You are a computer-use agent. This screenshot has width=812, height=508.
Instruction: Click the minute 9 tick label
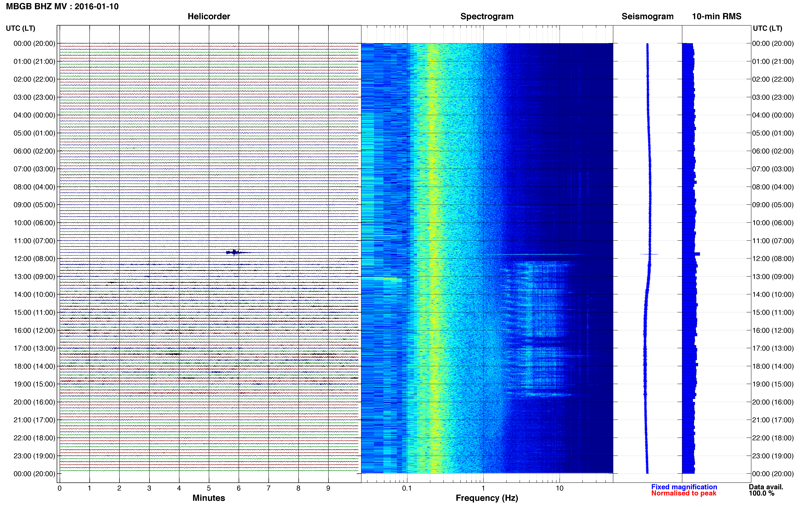[x=328, y=488]
